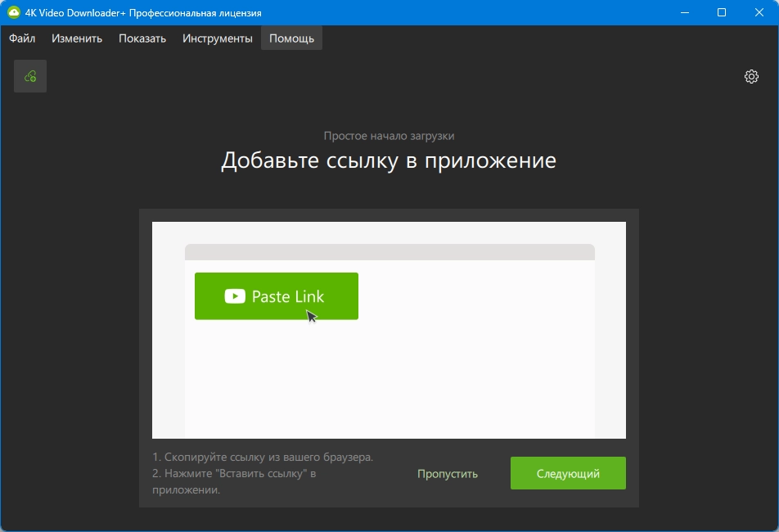The width and height of the screenshot is (779, 532).
Task: Click instruction 1. Скопируйте ссылку из вашего браузера
Action: 263,457
